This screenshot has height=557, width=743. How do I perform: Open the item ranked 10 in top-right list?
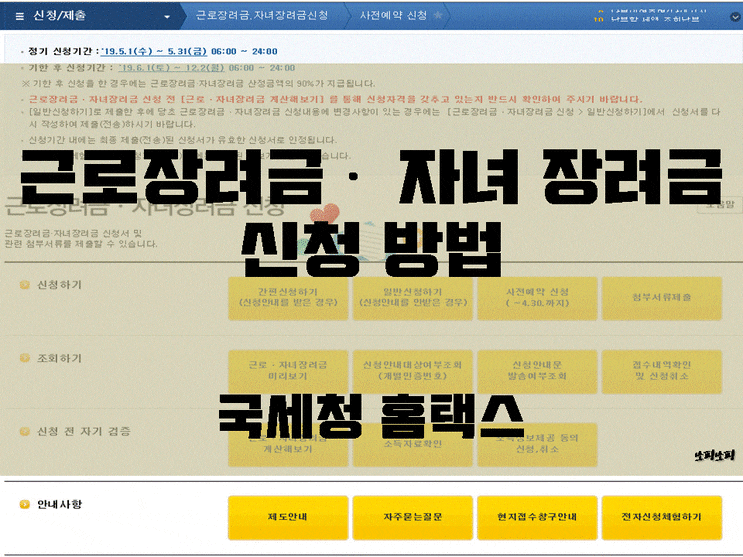coord(647,19)
